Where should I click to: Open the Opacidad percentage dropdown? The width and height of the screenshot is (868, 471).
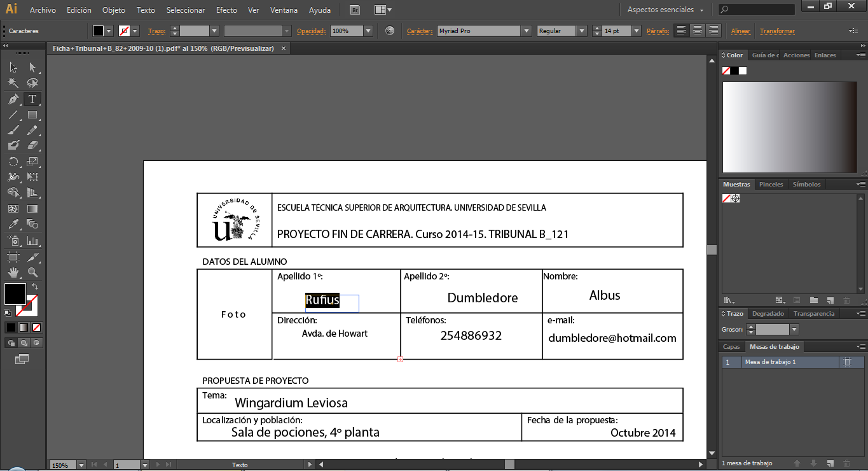click(x=368, y=31)
